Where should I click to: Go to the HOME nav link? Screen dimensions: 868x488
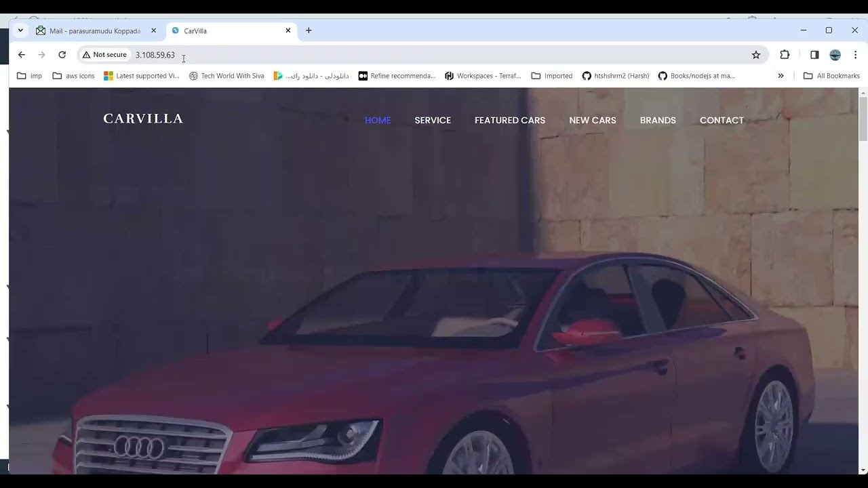pos(378,120)
